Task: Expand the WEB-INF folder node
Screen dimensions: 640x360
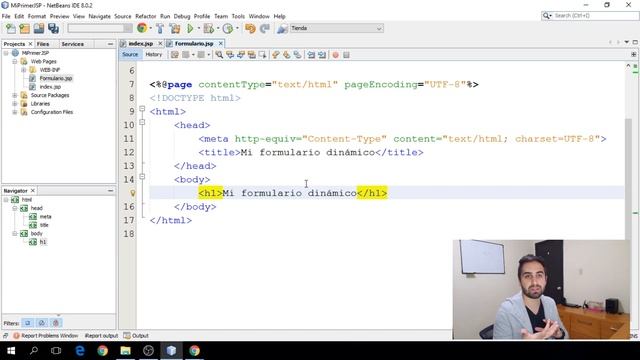Action: [23, 70]
